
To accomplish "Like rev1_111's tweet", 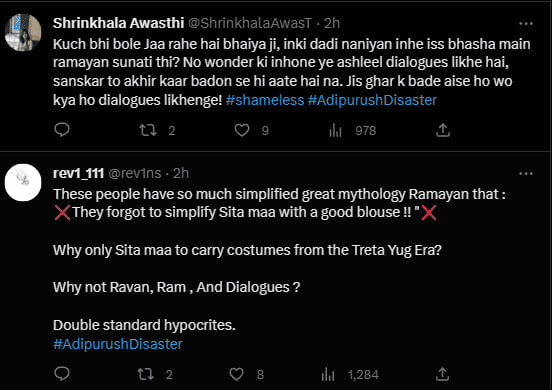I will click(236, 374).
